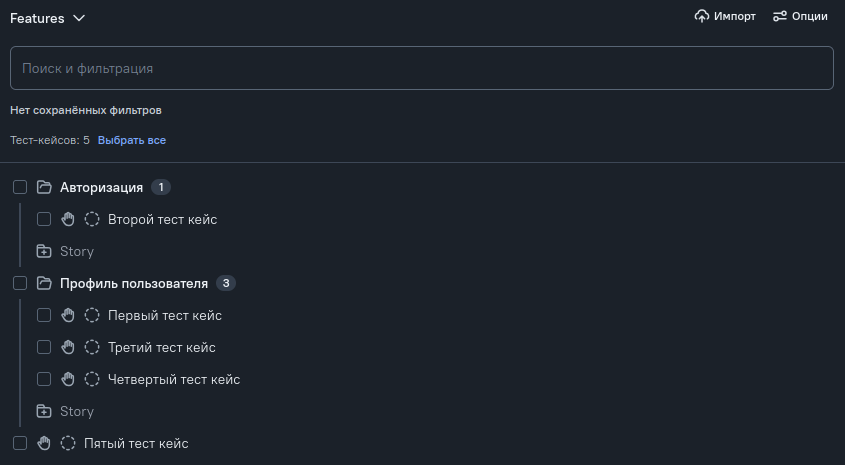
Task: Add Story under Профиль пользователя
Action: 66,411
